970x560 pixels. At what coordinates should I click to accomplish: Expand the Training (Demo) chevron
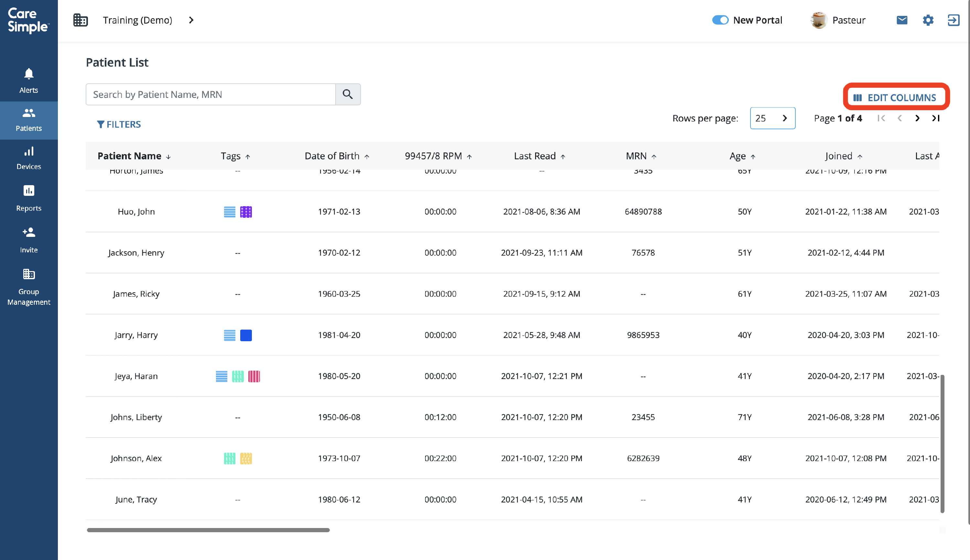pos(191,20)
